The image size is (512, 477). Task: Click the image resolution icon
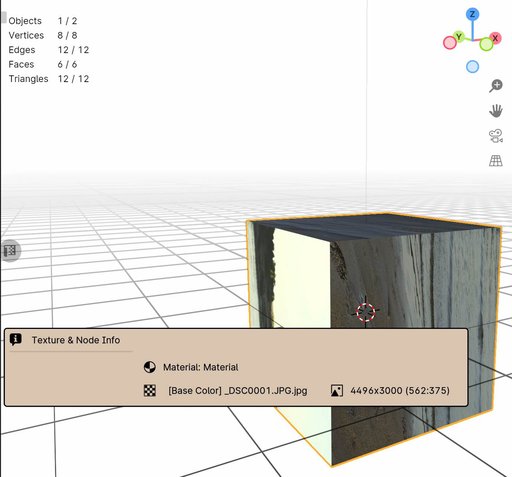point(337,391)
